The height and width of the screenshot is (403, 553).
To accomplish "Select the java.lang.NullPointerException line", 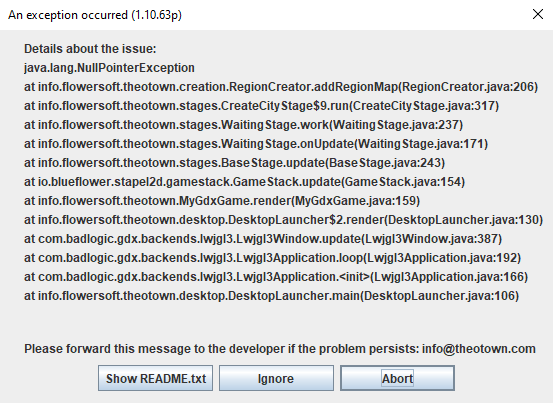I will coord(109,68).
